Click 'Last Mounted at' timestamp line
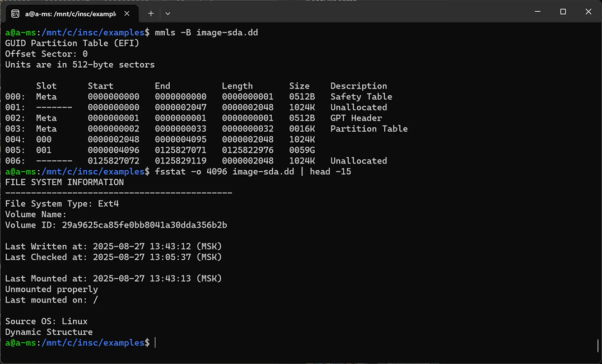This screenshot has height=364, width=602. click(x=114, y=278)
